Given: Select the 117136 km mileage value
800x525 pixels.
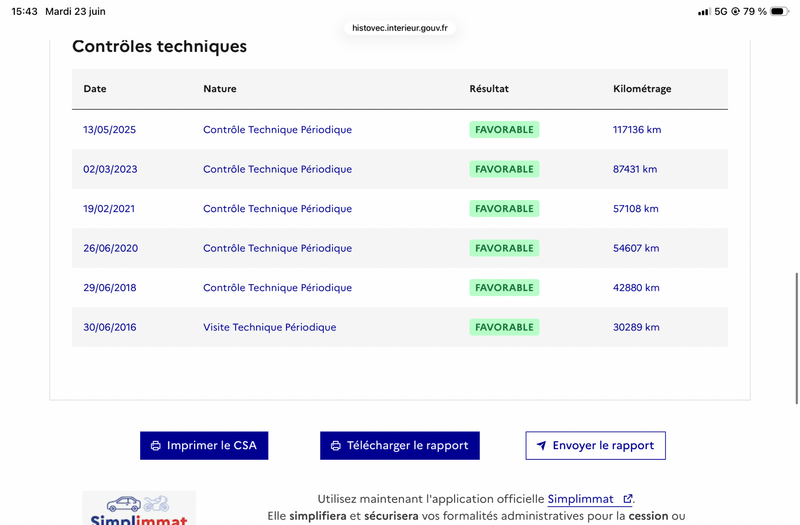Looking at the screenshot, I should coord(637,130).
